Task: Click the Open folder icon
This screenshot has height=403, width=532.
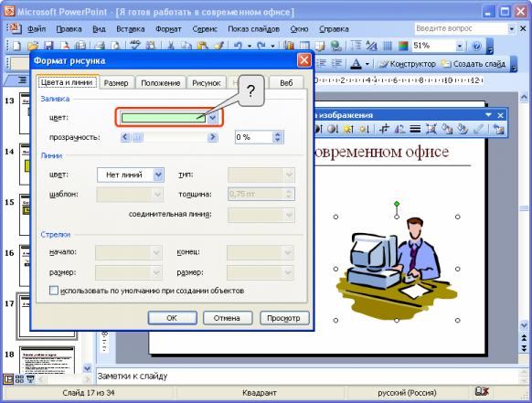Action: pos(33,46)
